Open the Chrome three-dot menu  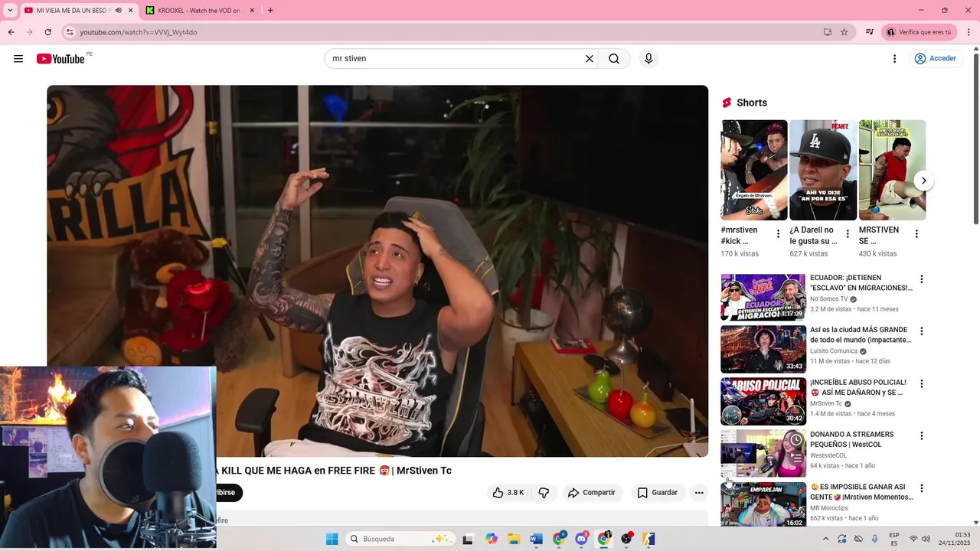(968, 32)
